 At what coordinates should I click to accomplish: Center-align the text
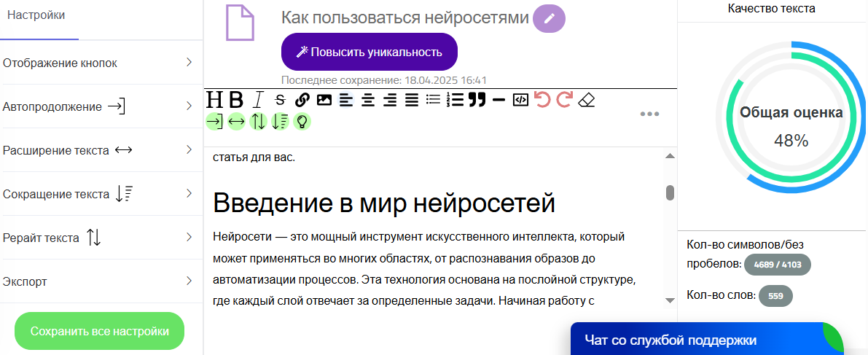[367, 100]
